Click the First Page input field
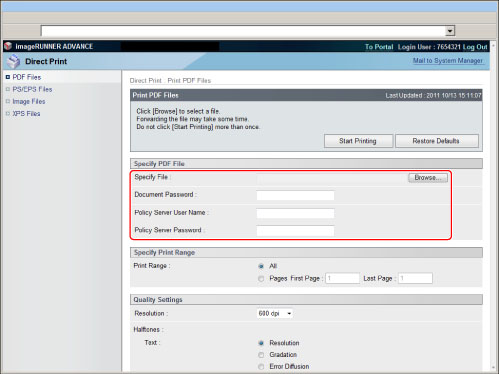The image size is (499, 374). 342,278
